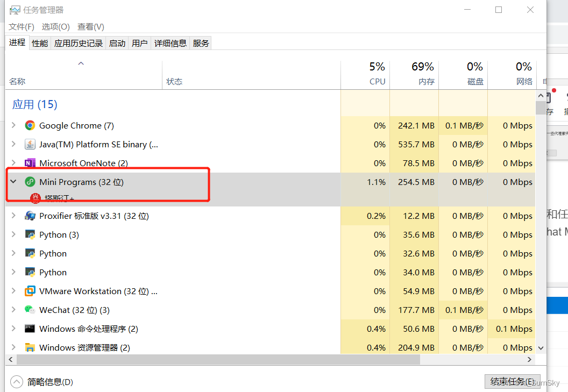Select the WeChat (32 位) (3) row name

click(x=74, y=310)
